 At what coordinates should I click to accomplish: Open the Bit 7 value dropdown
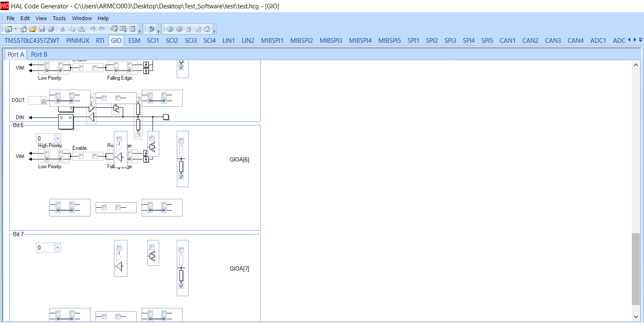[x=57, y=247]
